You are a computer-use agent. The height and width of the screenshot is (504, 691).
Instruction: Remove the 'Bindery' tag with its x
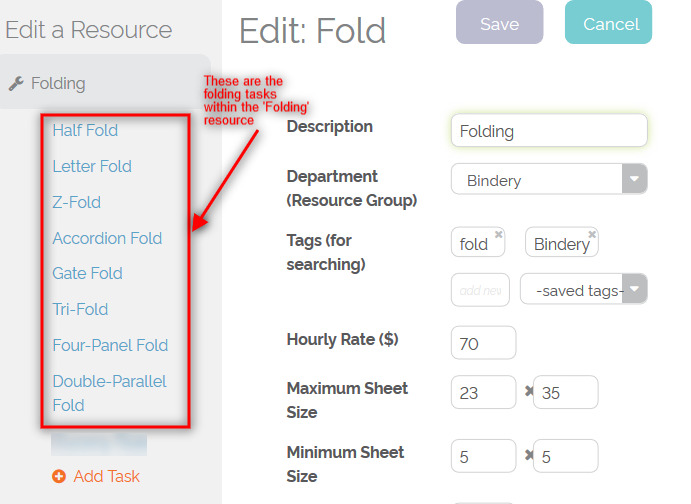tap(592, 235)
